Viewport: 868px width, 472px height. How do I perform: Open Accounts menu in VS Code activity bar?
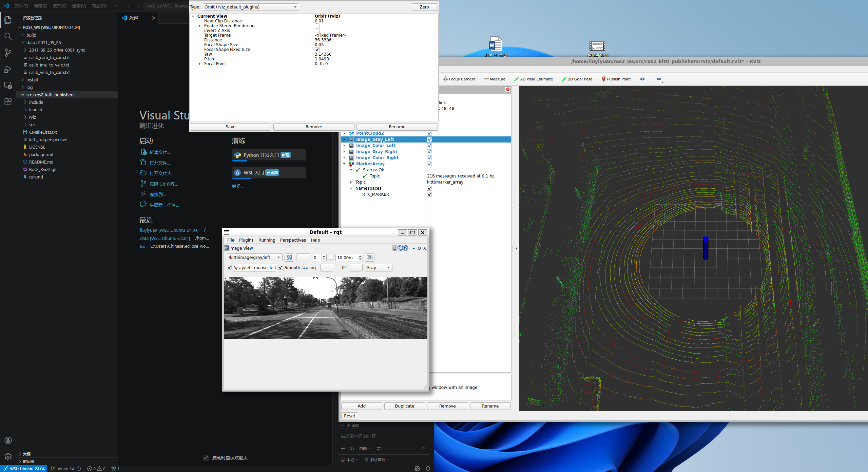click(8, 440)
